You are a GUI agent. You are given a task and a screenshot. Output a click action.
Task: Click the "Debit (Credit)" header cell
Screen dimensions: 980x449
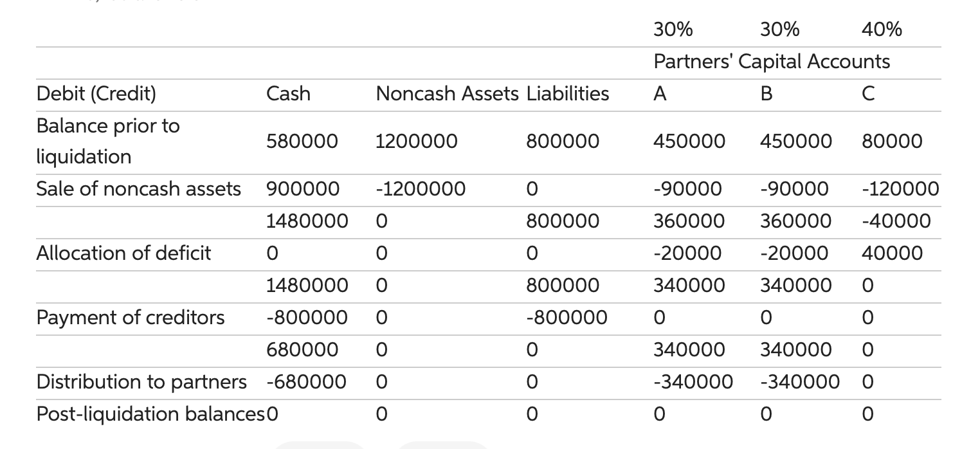[96, 94]
